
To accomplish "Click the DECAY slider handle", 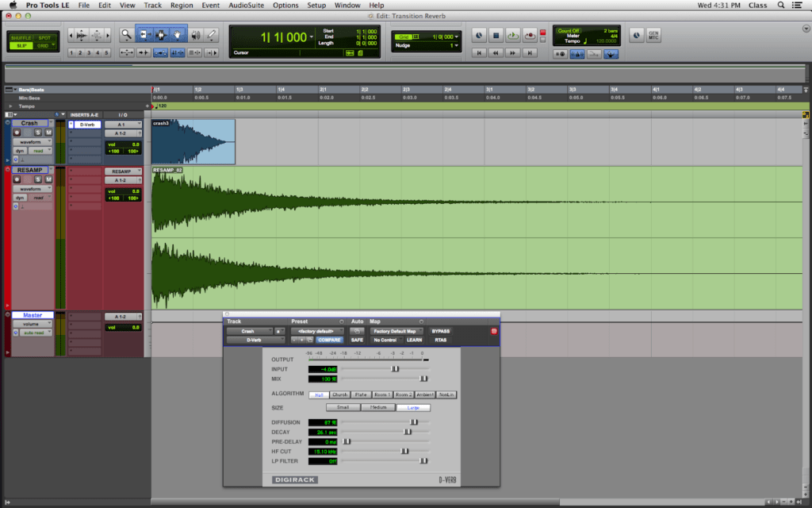I will pos(408,432).
